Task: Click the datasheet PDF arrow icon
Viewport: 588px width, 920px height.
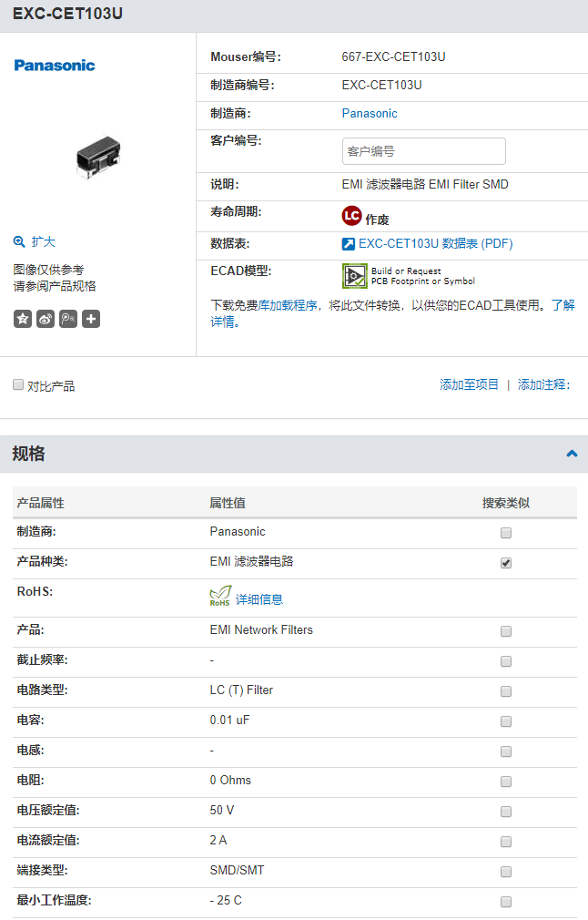Action: tap(349, 243)
